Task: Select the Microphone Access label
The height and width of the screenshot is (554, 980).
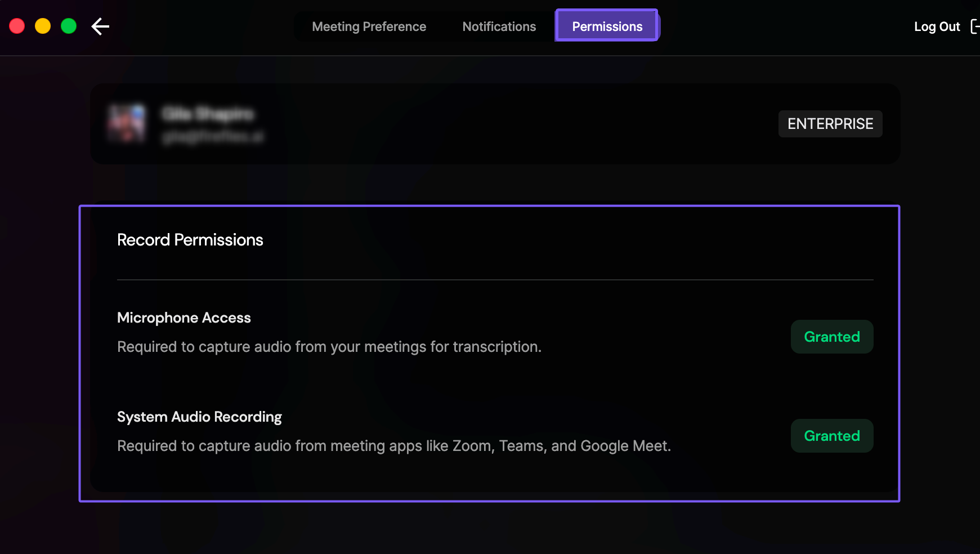Action: point(184,318)
